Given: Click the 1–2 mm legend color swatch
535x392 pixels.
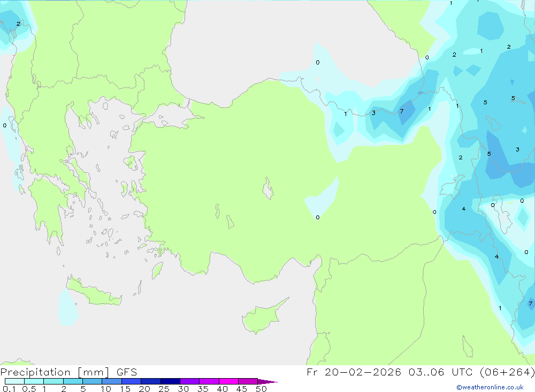Looking at the screenshot, I should coord(53,381).
